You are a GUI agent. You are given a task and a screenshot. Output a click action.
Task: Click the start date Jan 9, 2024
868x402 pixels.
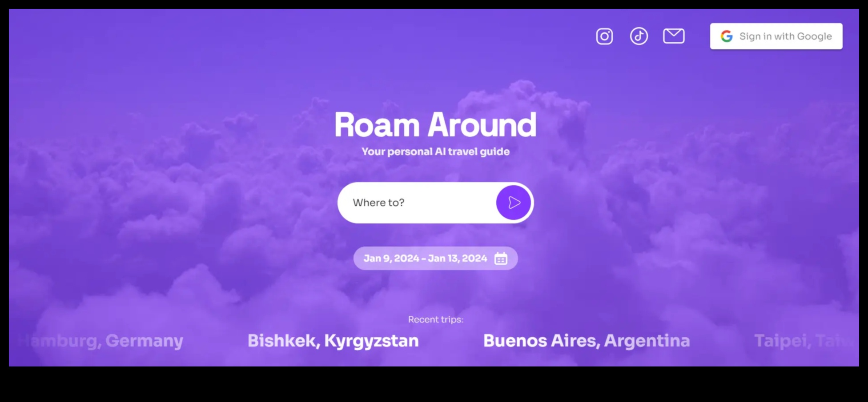pyautogui.click(x=390, y=258)
